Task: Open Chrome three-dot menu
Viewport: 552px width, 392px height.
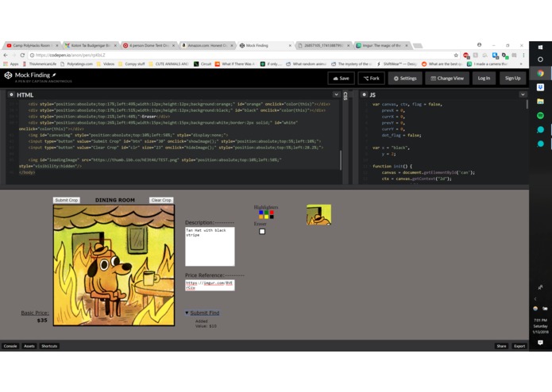Action: 523,56
